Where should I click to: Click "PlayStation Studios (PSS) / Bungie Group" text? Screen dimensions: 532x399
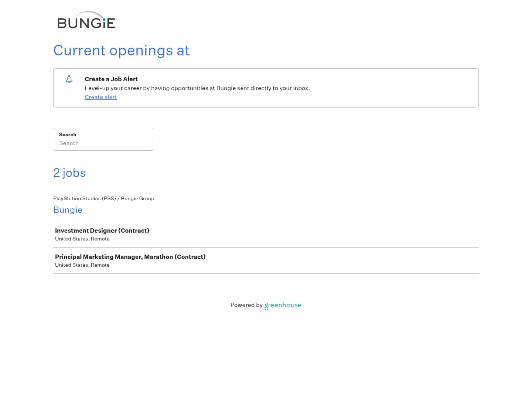coord(103,198)
